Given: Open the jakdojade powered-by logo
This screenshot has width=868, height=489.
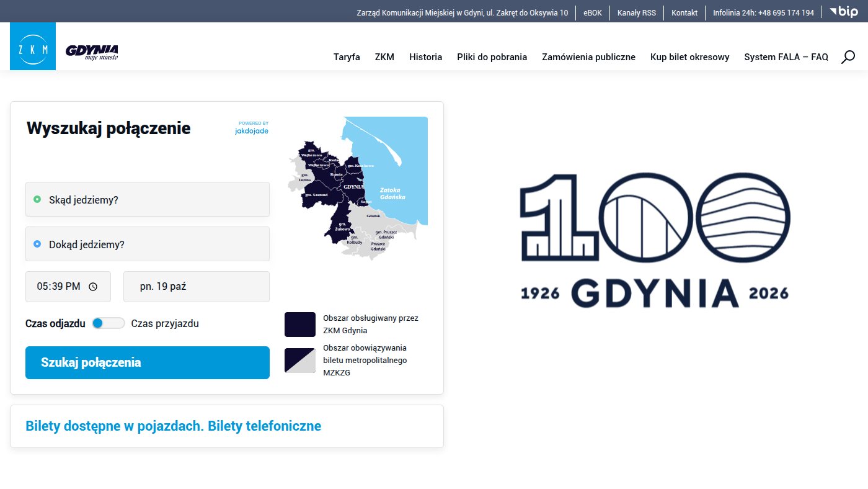Looking at the screenshot, I should [252, 128].
